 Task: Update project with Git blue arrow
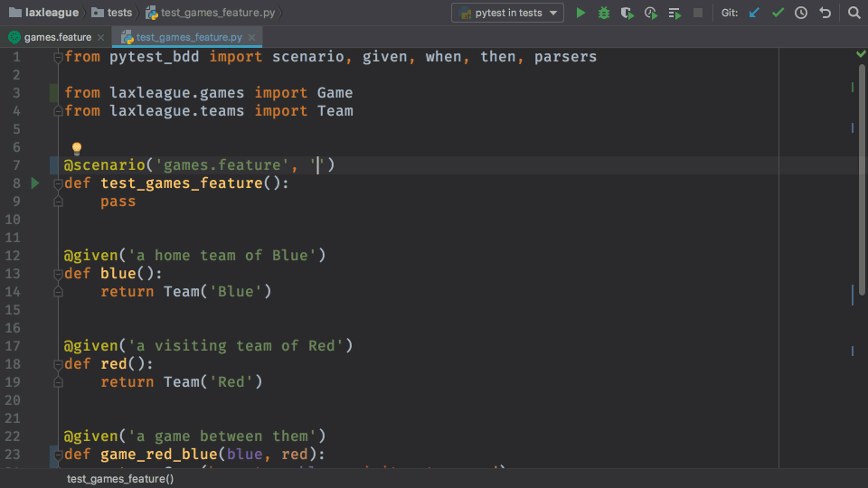tap(754, 13)
